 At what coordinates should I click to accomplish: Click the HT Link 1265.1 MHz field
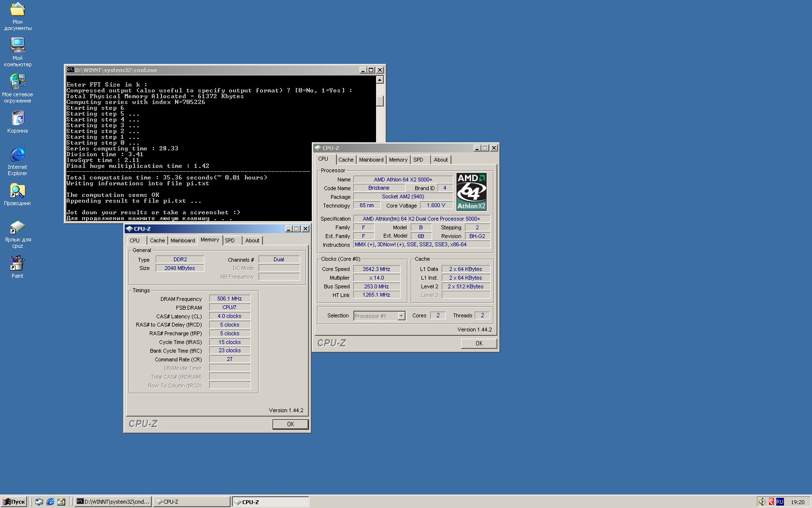377,295
